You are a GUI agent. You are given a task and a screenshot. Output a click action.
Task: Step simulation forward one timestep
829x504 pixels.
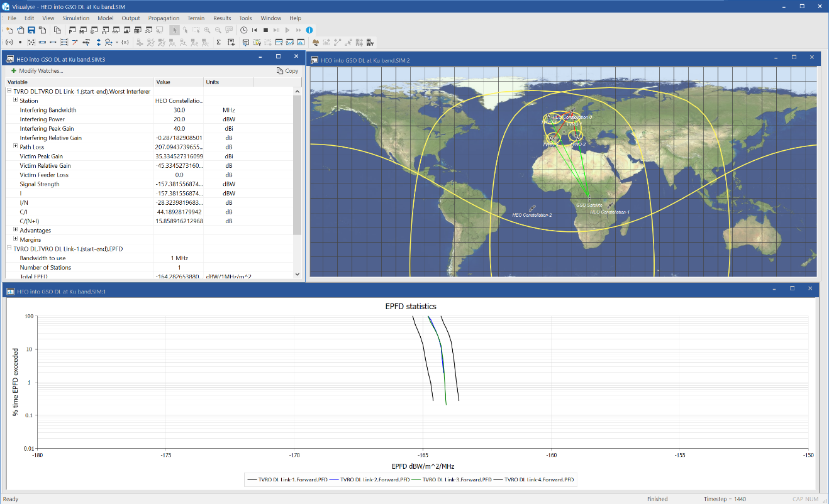(x=276, y=30)
